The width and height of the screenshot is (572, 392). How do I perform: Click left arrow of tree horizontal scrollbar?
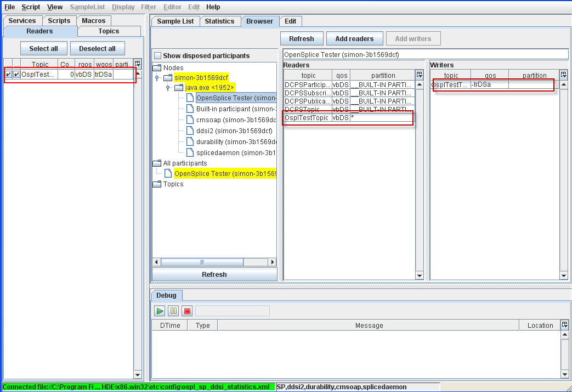pos(156,262)
